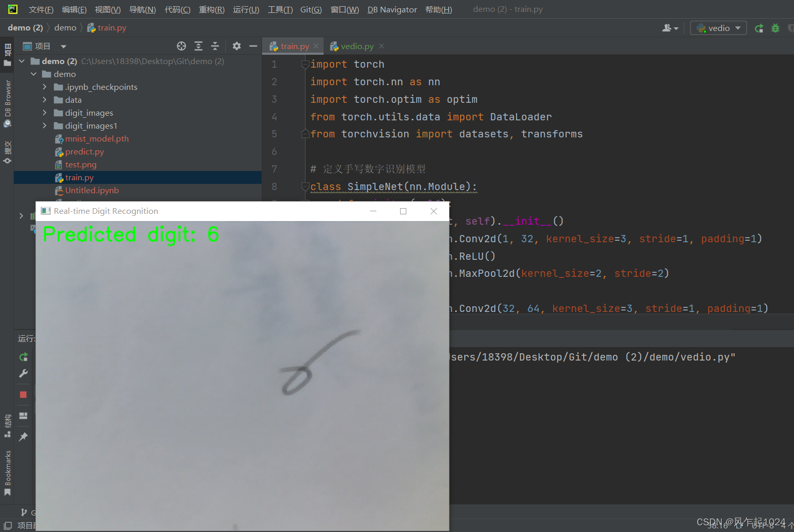The height and width of the screenshot is (532, 794).
Task: Collapse the demo subfolder
Action: pos(34,74)
